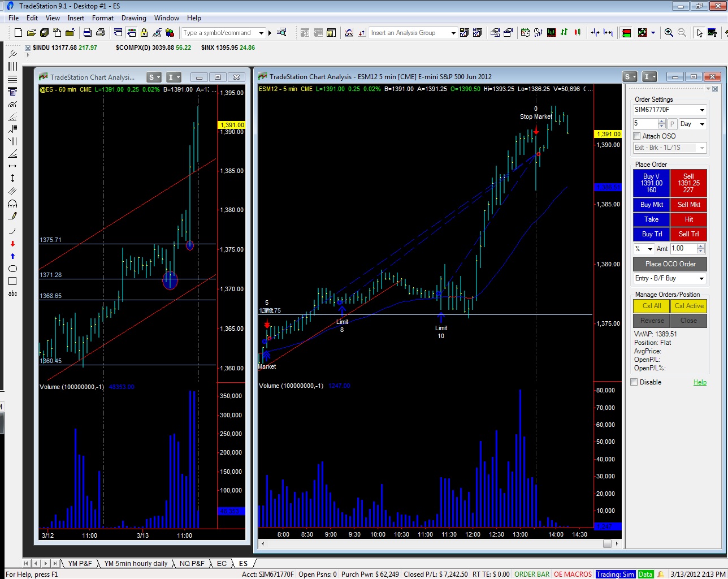Click the Amt field showing 1.00

(x=684, y=249)
